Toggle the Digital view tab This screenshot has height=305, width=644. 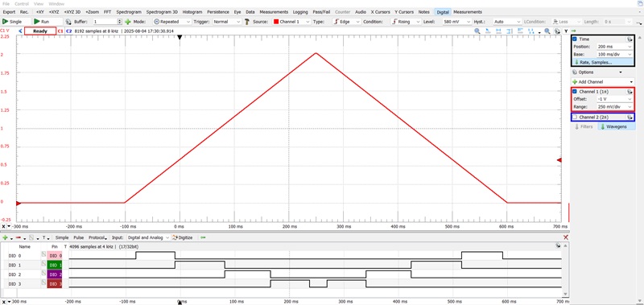(x=443, y=12)
